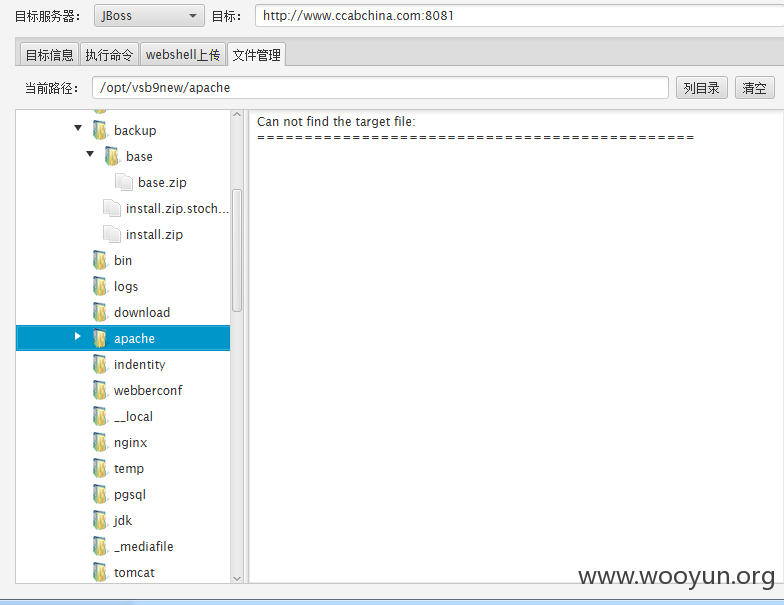
Task: Select the install.zip.stoch... file label
Action: click(178, 208)
